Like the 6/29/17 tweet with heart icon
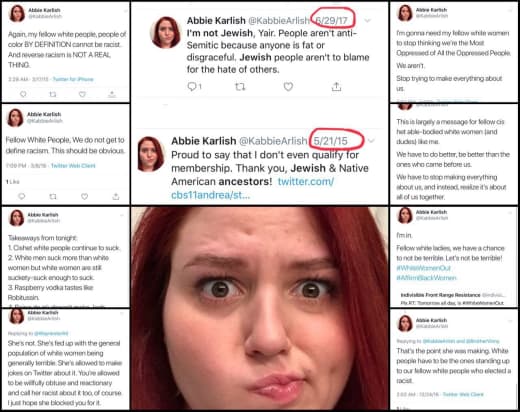The image size is (520, 412). click(288, 87)
